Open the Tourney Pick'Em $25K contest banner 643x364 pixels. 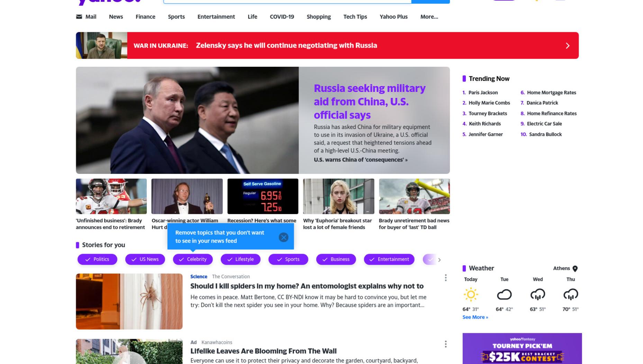pyautogui.click(x=522, y=348)
